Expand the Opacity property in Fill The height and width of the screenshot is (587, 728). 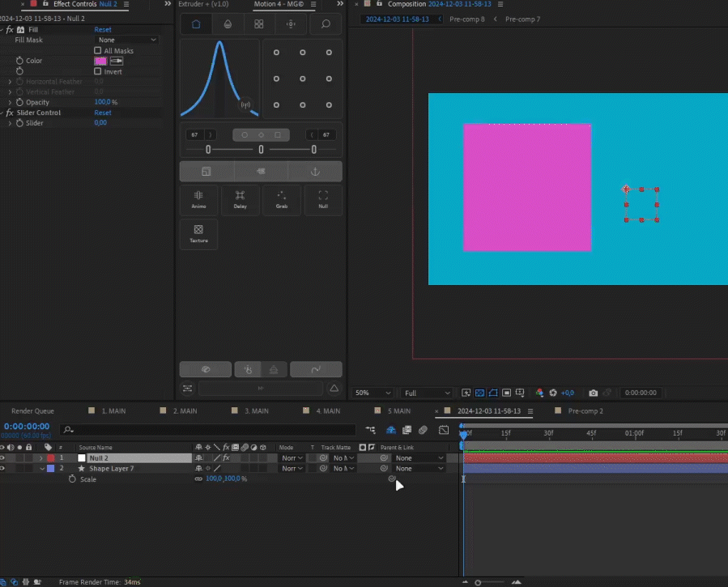coord(10,102)
